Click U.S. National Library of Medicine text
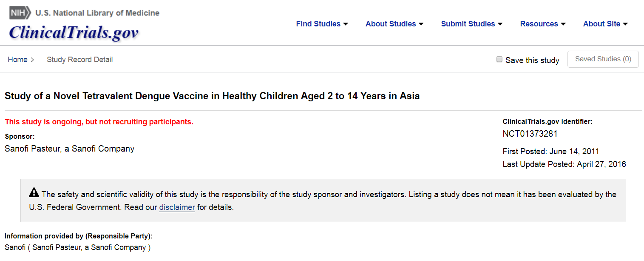 pos(97,13)
